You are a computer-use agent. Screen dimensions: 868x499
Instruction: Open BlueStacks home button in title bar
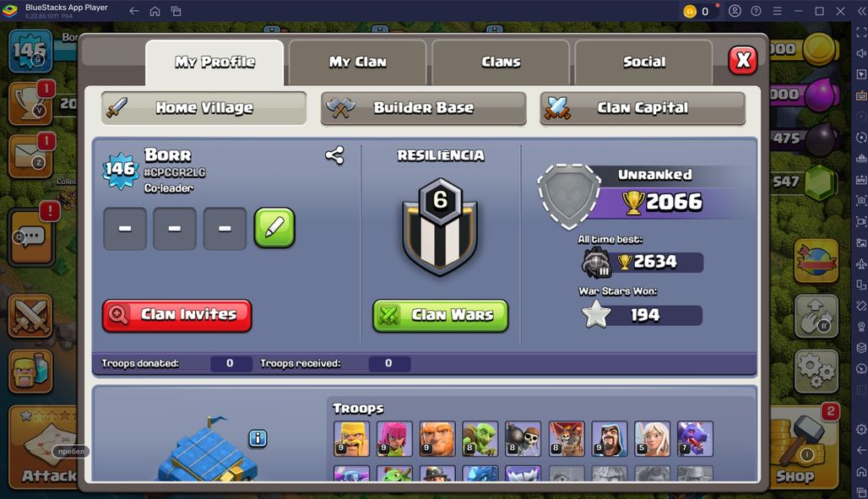(x=155, y=11)
